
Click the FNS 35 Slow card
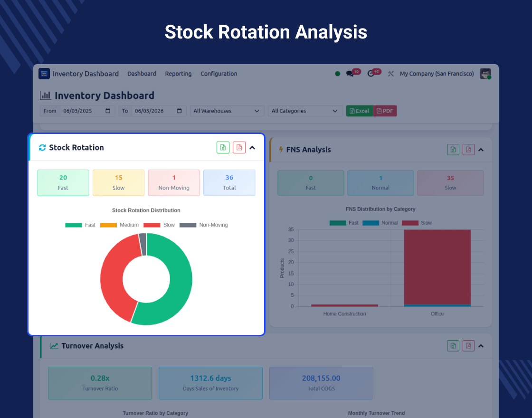pos(450,183)
